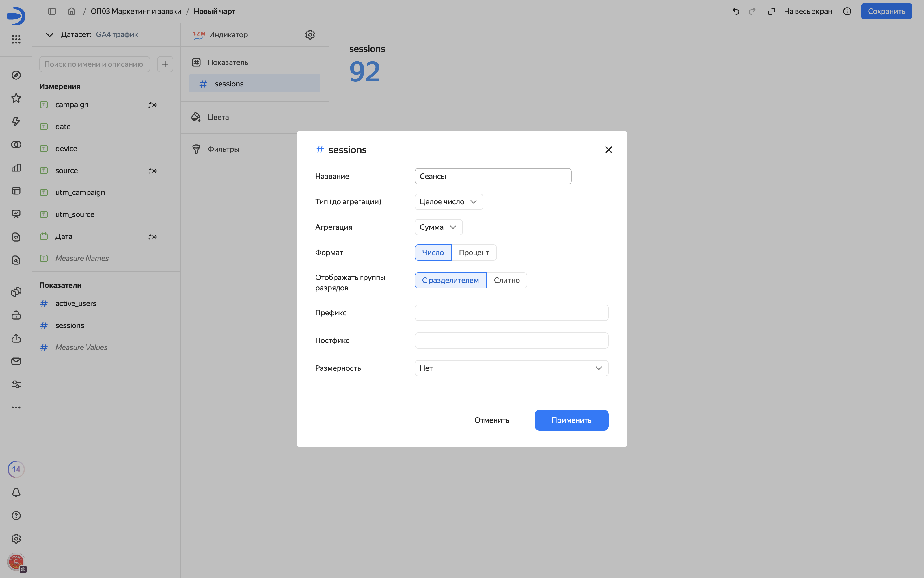
Task: Open Размерность Нет dropdown
Action: [x=511, y=368]
